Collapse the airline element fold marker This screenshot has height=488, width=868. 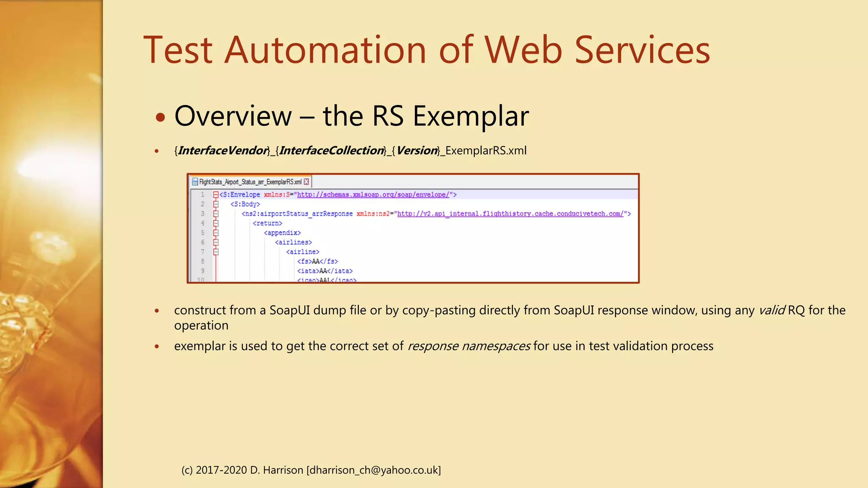tap(216, 252)
